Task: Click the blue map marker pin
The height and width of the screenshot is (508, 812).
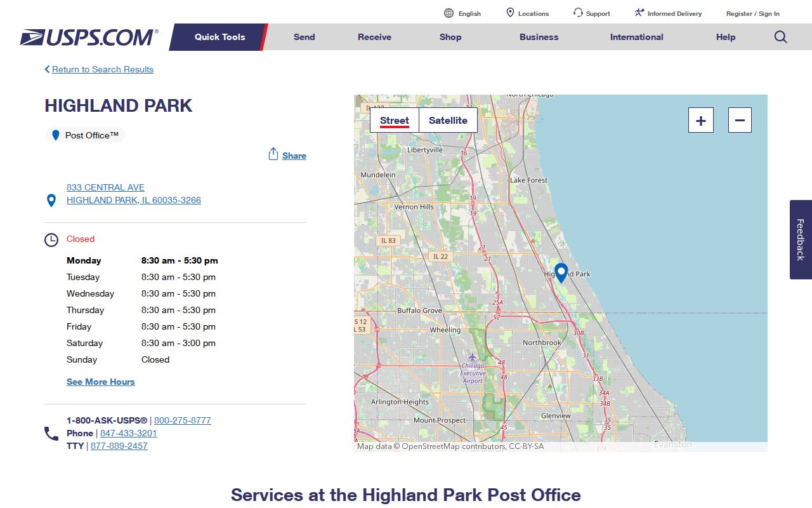Action: [x=561, y=273]
